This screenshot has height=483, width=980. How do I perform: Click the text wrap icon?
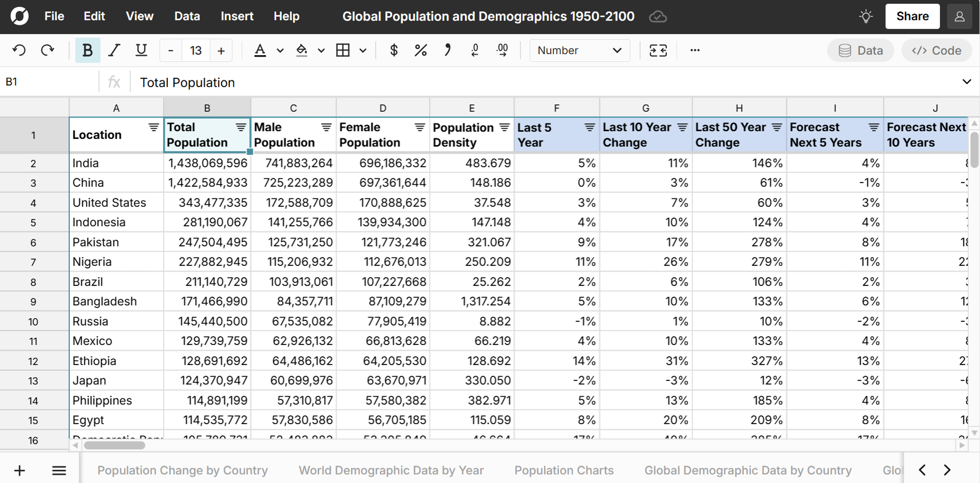pos(658,50)
